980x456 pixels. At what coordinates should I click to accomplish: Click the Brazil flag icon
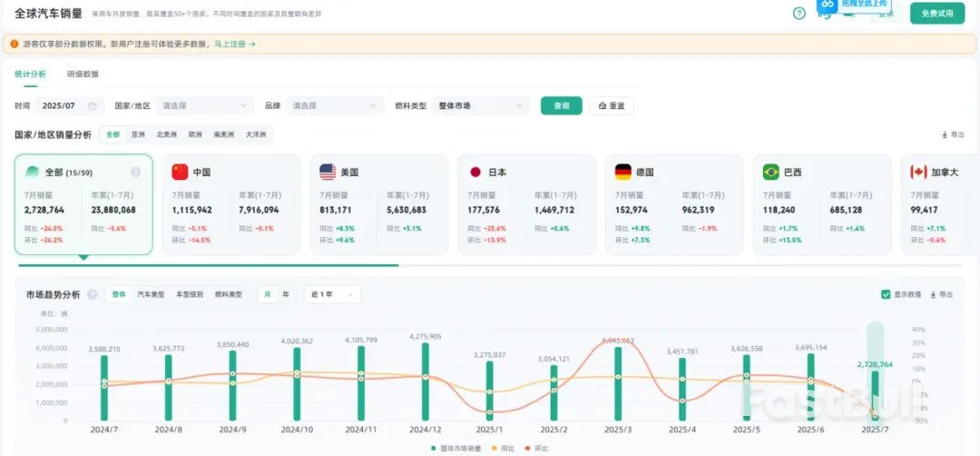(x=770, y=172)
